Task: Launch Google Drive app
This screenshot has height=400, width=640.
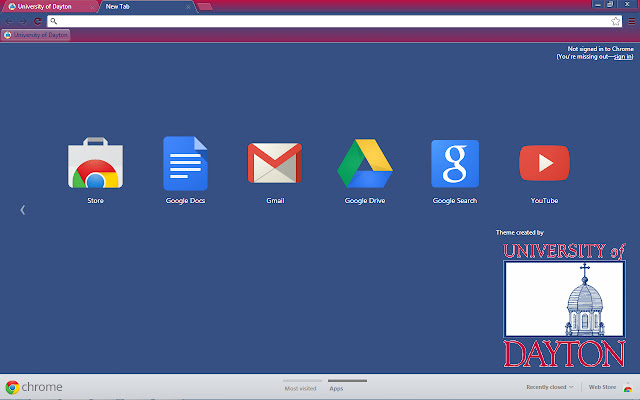Action: [365, 163]
